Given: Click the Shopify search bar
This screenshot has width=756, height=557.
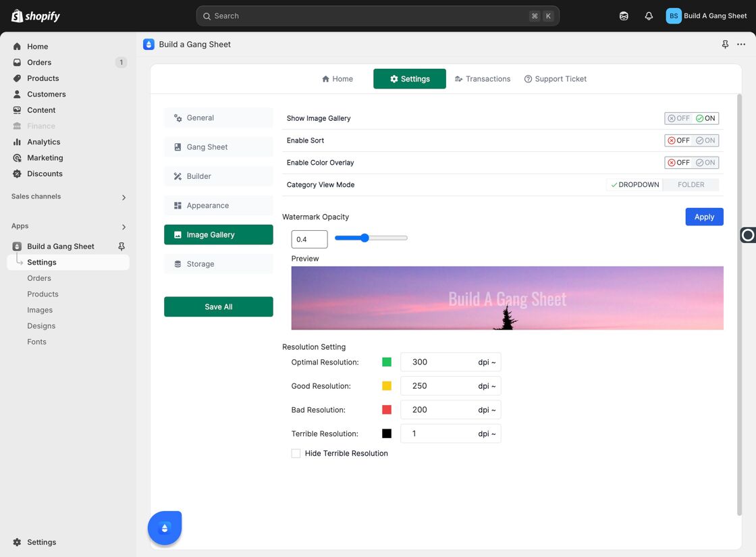Looking at the screenshot, I should [x=377, y=16].
